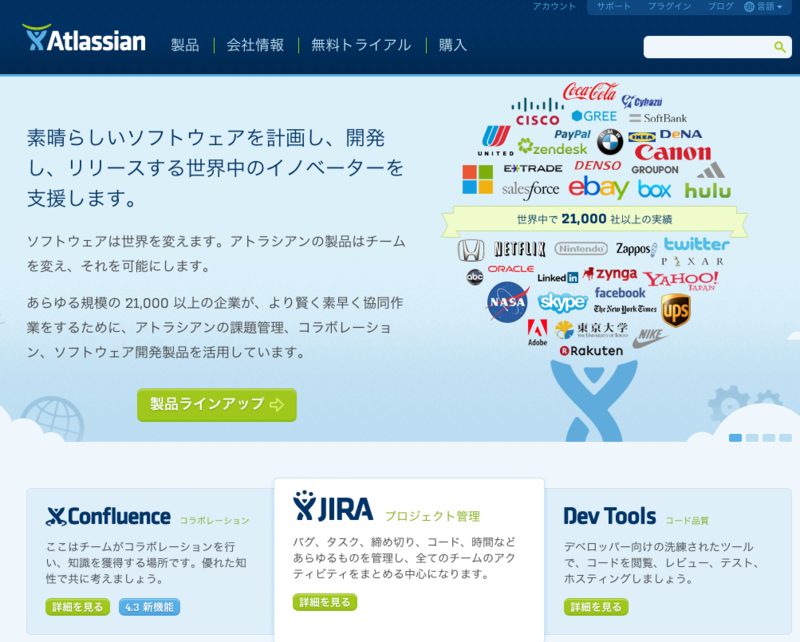The image size is (800, 642).
Task: Click the United Airlines logo
Action: (x=496, y=140)
